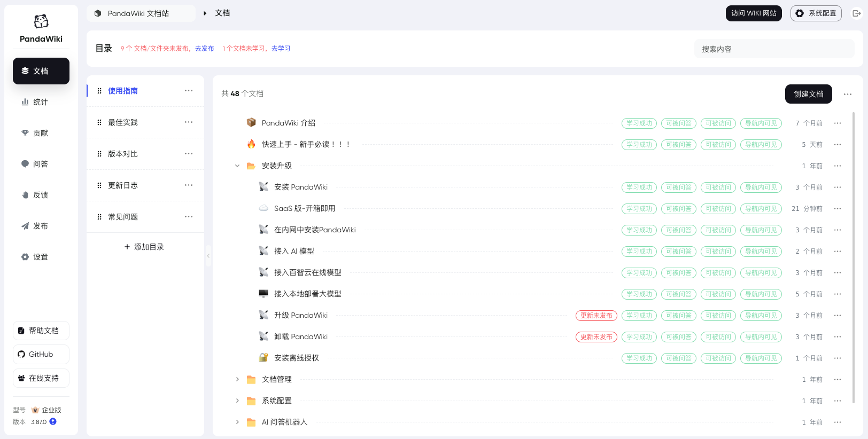Click the cloud icon of SaaS 版-开箱即用
This screenshot has width=868, height=439.
pos(263,208)
